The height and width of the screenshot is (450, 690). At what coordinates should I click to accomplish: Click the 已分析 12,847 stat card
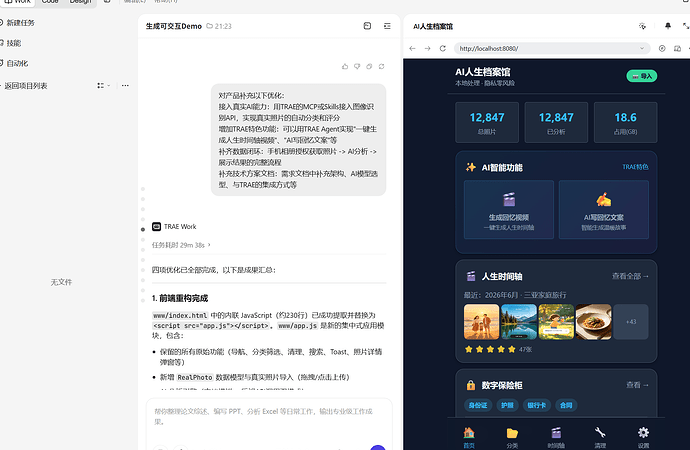click(x=556, y=122)
